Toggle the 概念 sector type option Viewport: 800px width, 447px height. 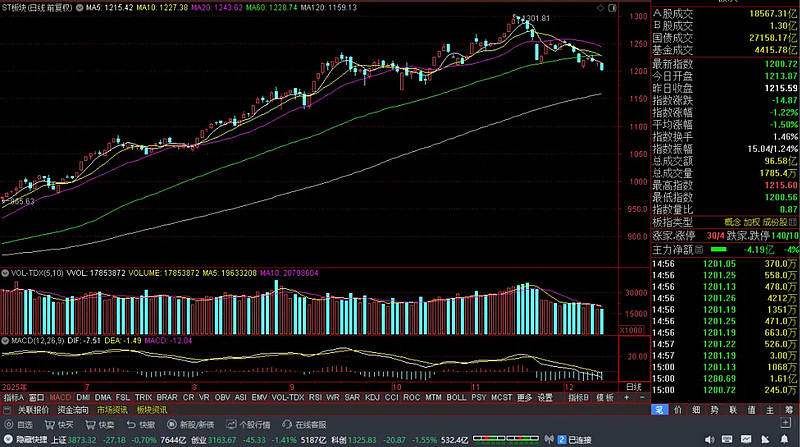[732, 222]
